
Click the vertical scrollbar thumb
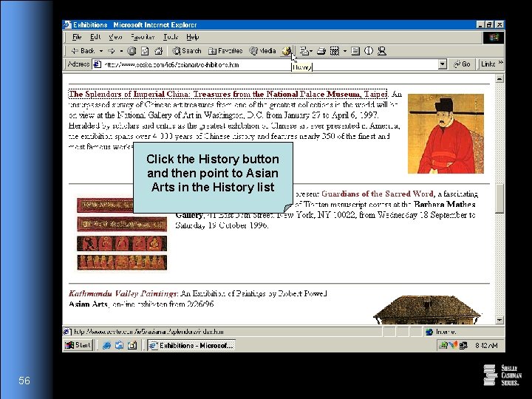coord(499,199)
